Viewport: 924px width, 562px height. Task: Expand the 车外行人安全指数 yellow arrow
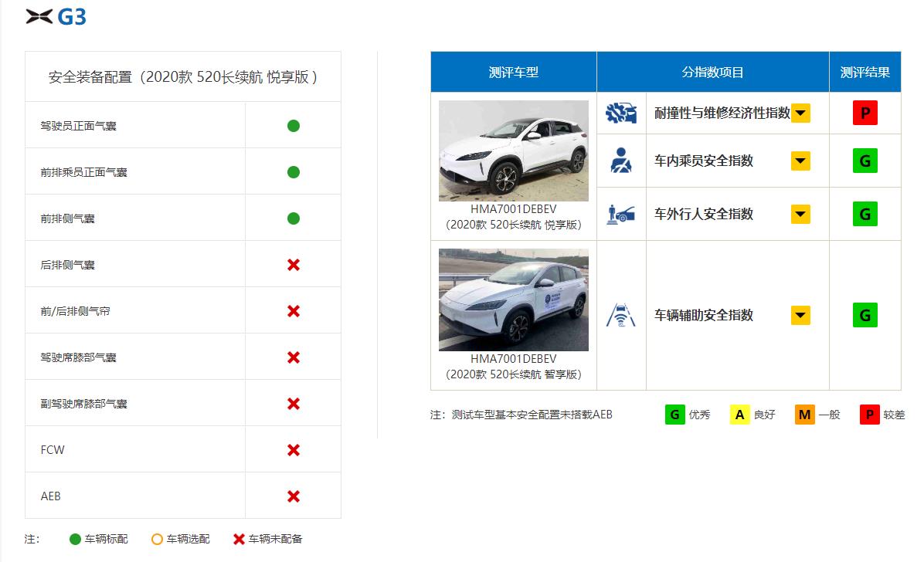(800, 214)
